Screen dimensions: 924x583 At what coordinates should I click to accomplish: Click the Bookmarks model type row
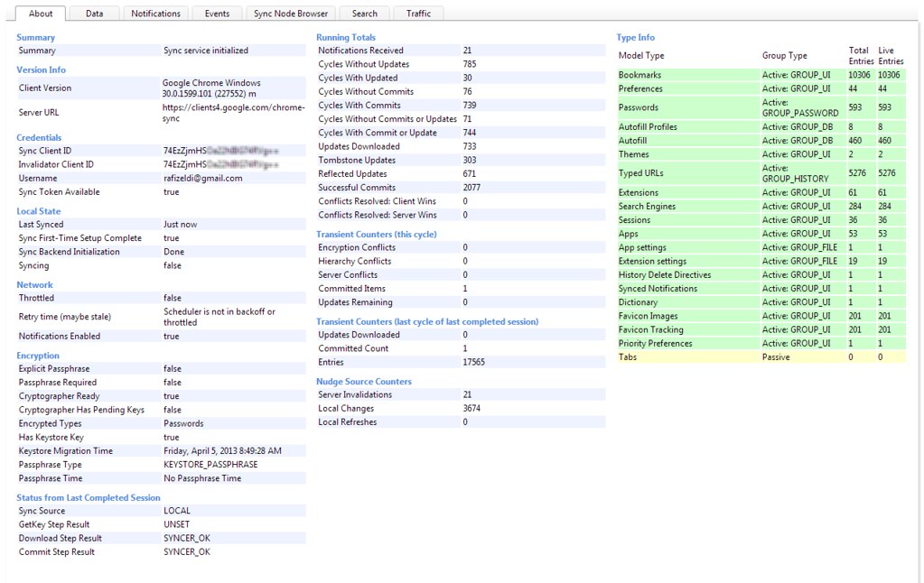[761, 75]
